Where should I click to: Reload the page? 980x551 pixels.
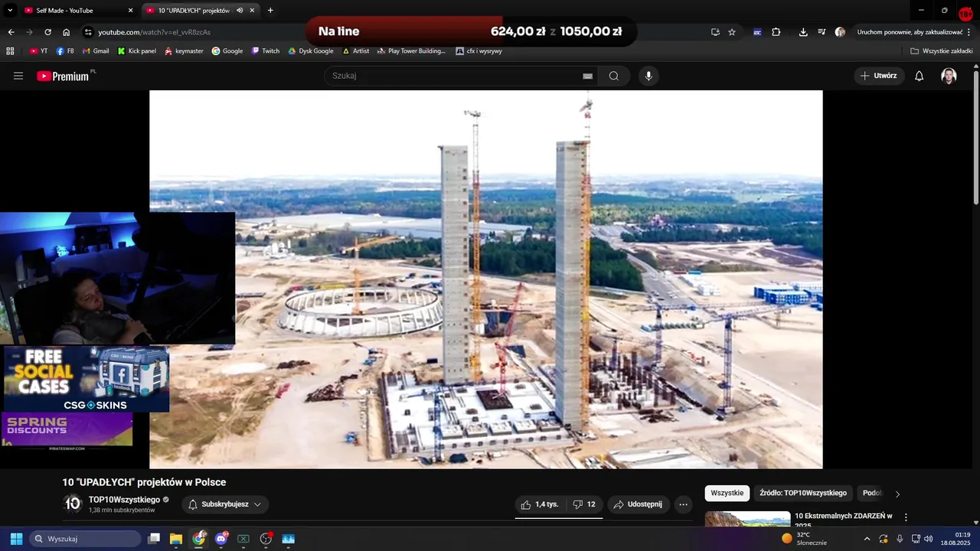tap(47, 32)
